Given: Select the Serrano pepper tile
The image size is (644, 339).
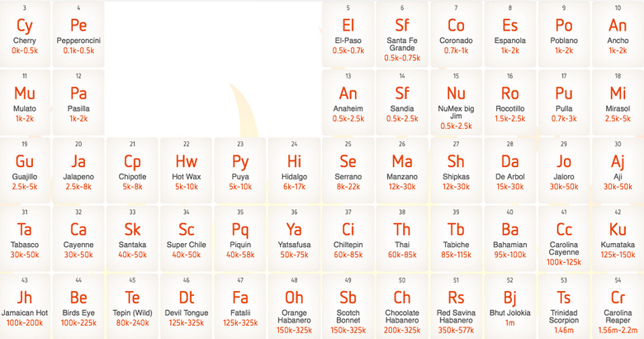Looking at the screenshot, I should [x=348, y=167].
